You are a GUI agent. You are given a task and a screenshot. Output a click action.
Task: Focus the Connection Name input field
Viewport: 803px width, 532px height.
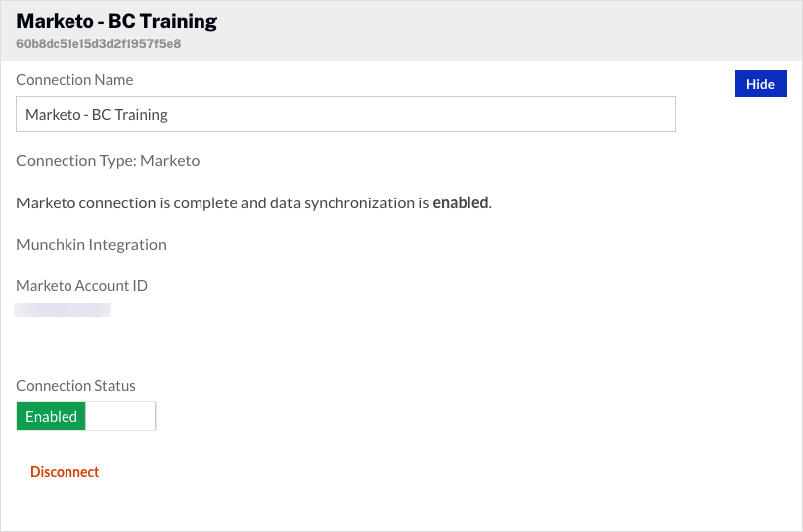(x=345, y=114)
